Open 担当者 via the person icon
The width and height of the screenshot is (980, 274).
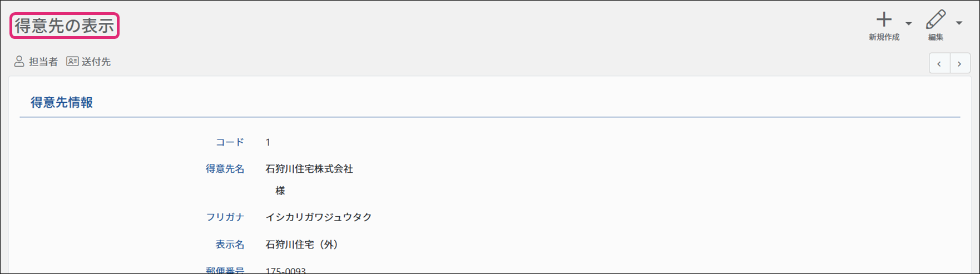(19, 62)
